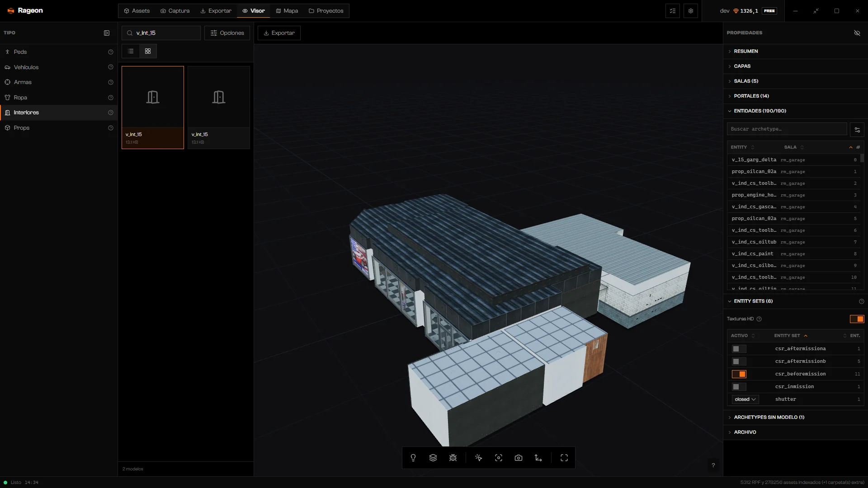The image size is (868, 488).
Task: Expand the RESUMEN section
Action: pyautogui.click(x=795, y=52)
